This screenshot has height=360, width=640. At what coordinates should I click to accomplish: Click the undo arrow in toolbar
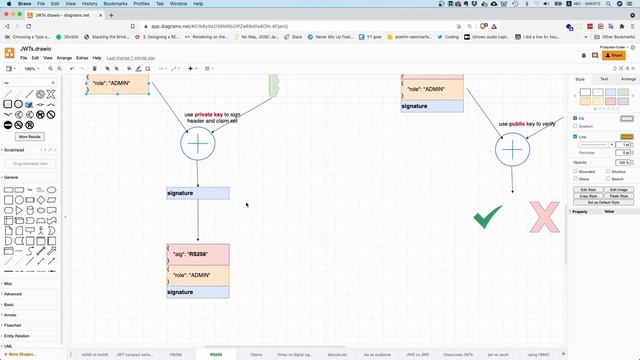pos(72,69)
